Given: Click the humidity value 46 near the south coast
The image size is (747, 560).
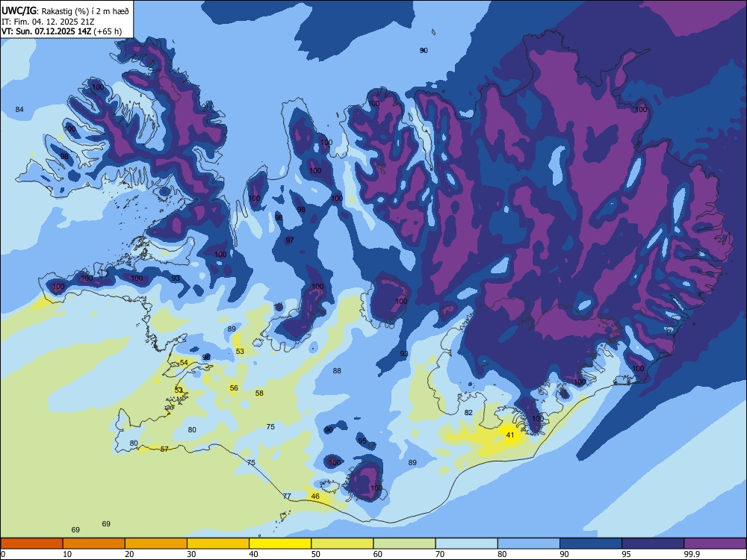Looking at the screenshot, I should 315,497.
